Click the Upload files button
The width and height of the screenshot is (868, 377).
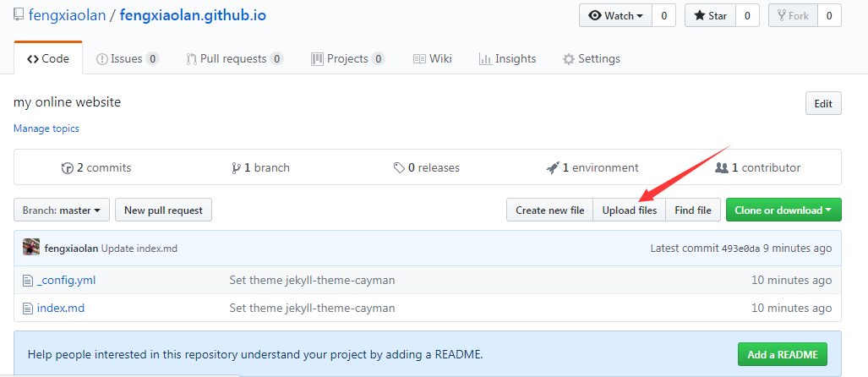click(630, 210)
